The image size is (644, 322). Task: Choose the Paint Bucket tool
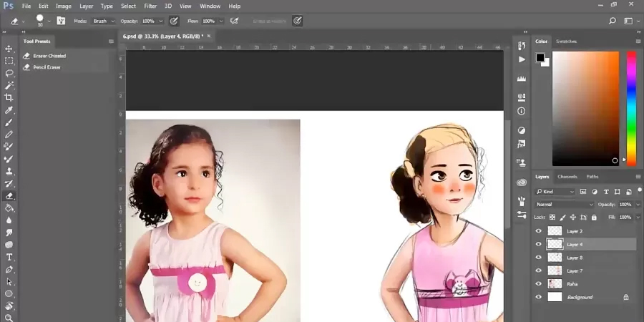(9, 208)
